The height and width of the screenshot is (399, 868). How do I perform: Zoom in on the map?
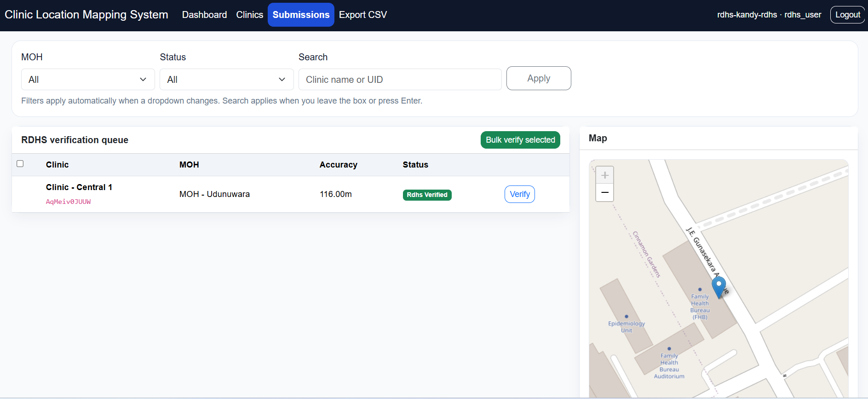pyautogui.click(x=605, y=175)
